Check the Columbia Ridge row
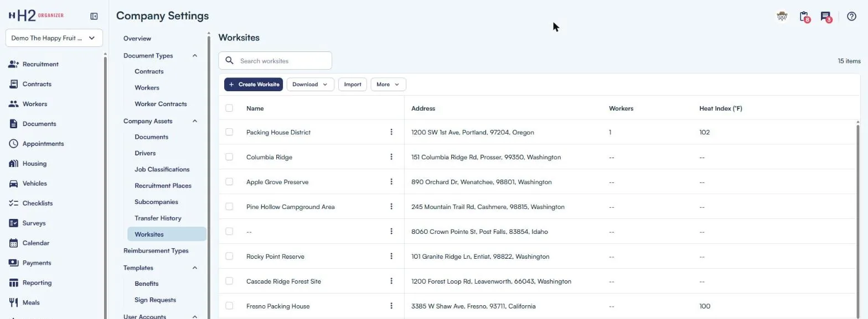 pos(229,157)
